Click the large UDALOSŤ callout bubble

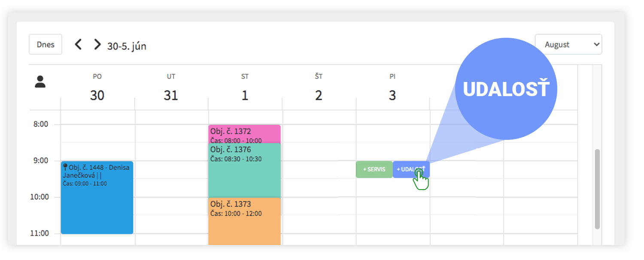[506, 89]
